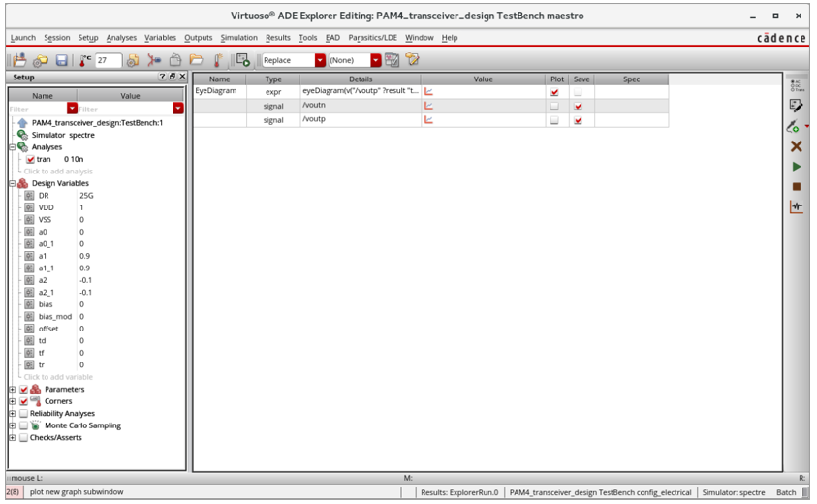Click the gear document icon after temperature field
This screenshot has width=817, height=504.
133,60
